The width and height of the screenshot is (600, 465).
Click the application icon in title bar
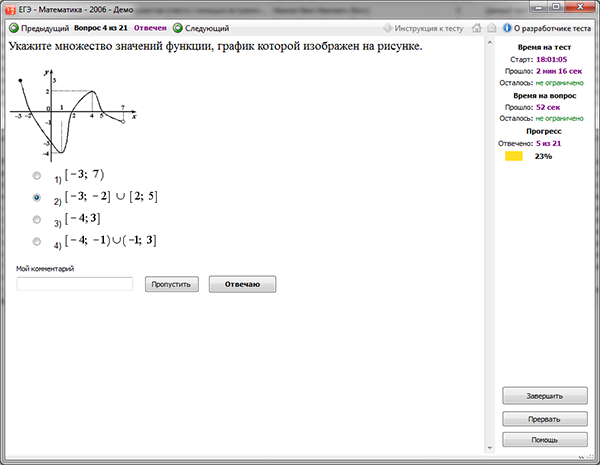click(11, 9)
